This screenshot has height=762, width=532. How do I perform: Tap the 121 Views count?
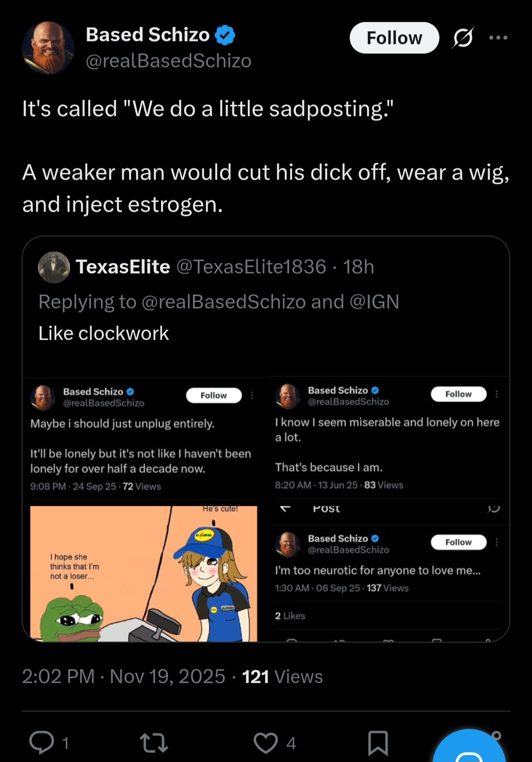282,677
